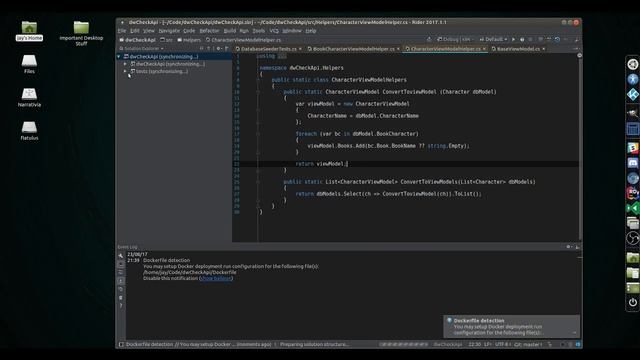Launch Kodi from the dock

633,95
